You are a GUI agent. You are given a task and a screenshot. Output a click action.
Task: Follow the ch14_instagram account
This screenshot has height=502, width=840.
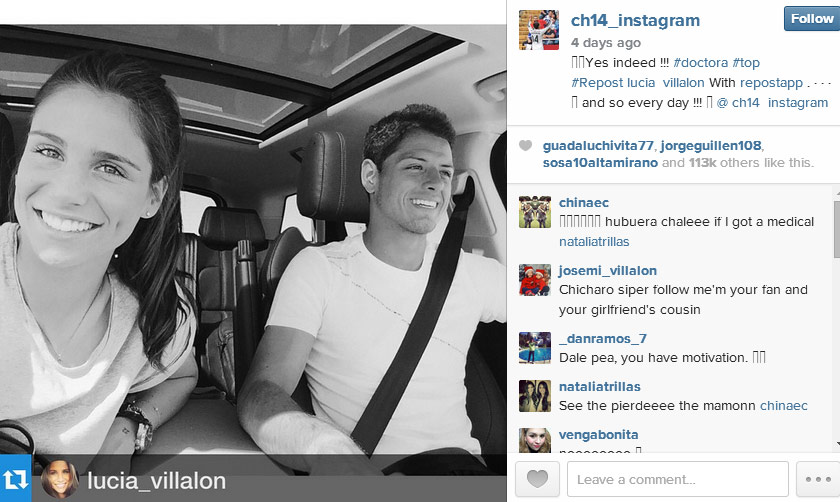[x=812, y=19]
